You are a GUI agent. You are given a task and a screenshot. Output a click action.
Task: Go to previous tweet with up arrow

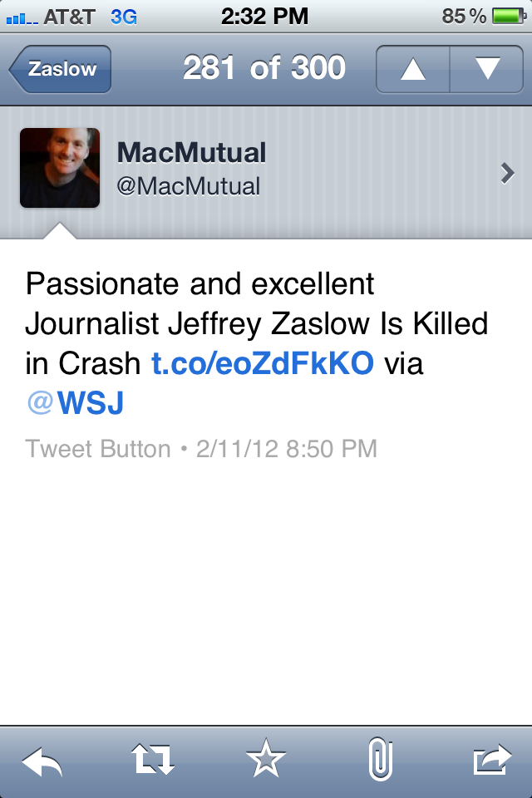pyautogui.click(x=413, y=69)
